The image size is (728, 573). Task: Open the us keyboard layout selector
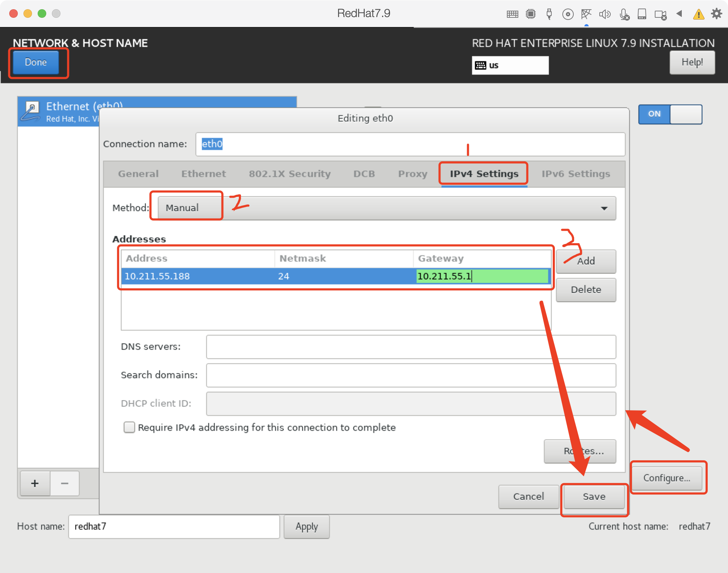click(x=510, y=65)
